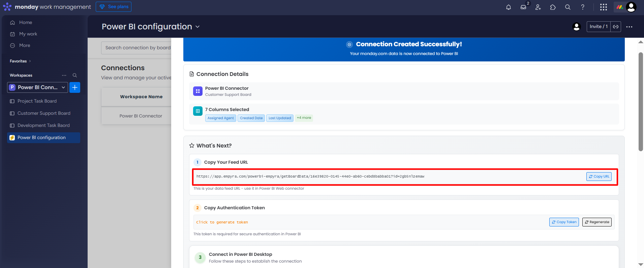Open the user profile avatar in top bar
This screenshot has width=644, height=268.
pos(631,7)
